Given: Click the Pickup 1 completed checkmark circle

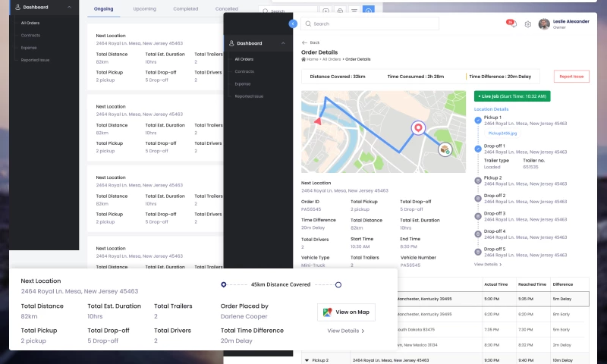Looking at the screenshot, I should point(477,120).
